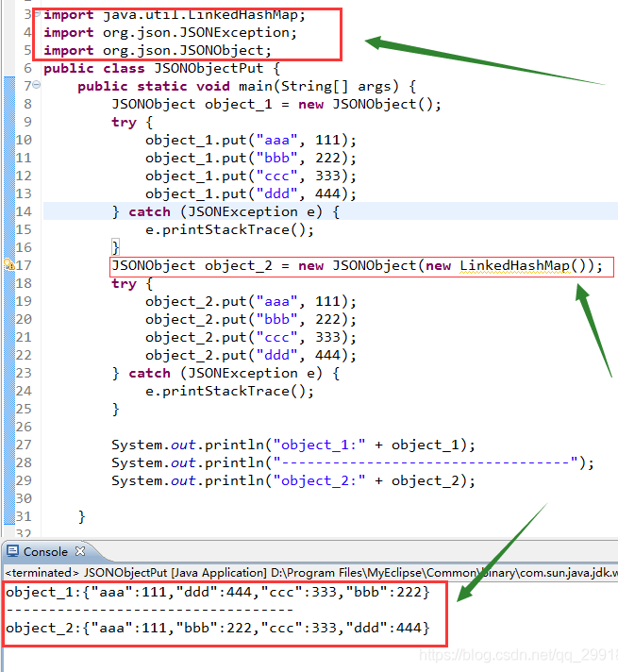Click line number 26 in the gutter

[24, 427]
